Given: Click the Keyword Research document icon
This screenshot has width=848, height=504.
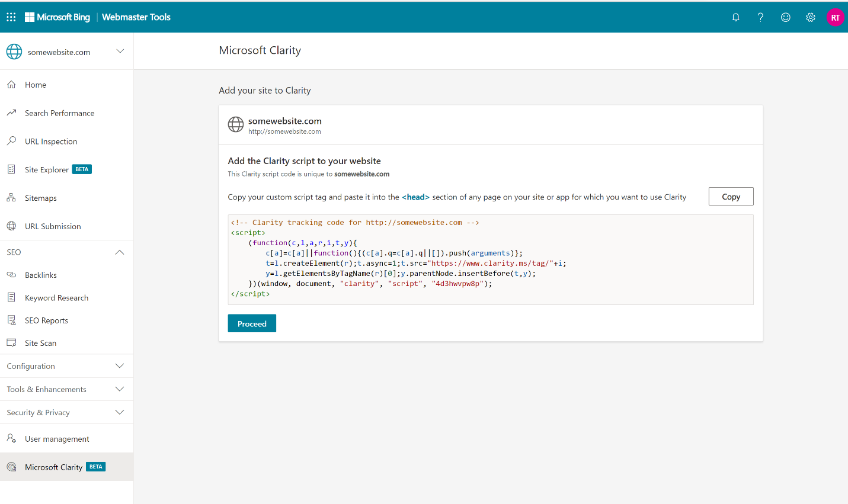Looking at the screenshot, I should coord(11,297).
